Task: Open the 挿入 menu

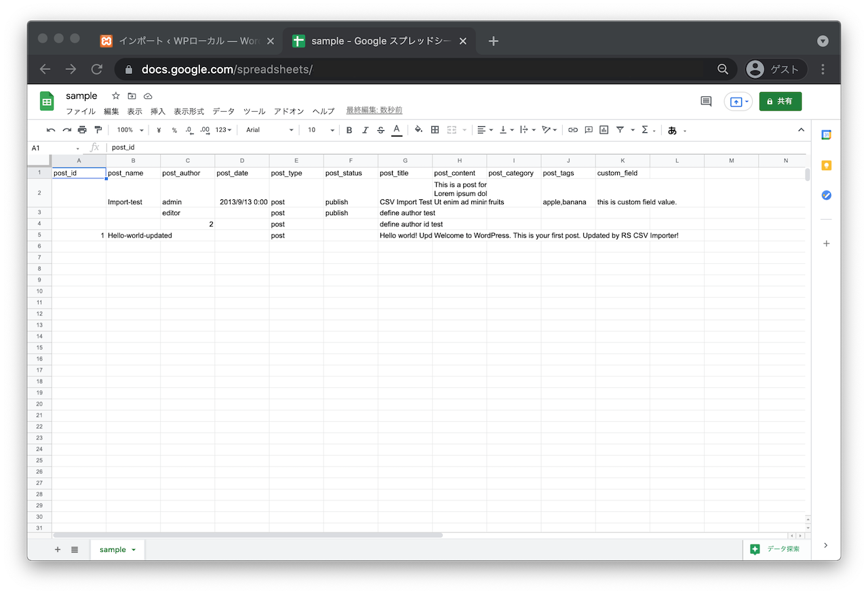Action: [157, 111]
